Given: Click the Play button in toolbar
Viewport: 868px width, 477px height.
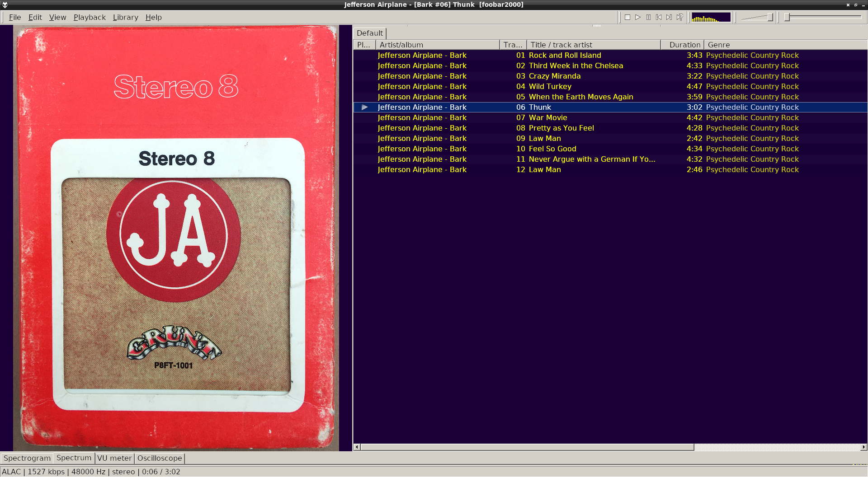Looking at the screenshot, I should pos(638,17).
